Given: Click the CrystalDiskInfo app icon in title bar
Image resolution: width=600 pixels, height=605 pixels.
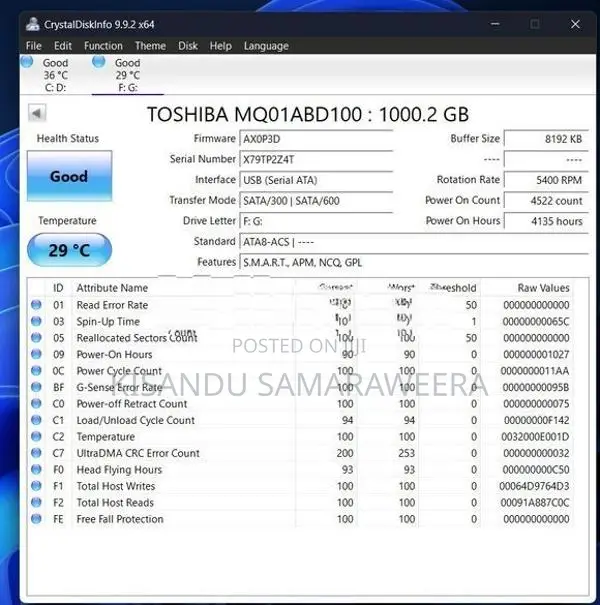Looking at the screenshot, I should (33, 24).
